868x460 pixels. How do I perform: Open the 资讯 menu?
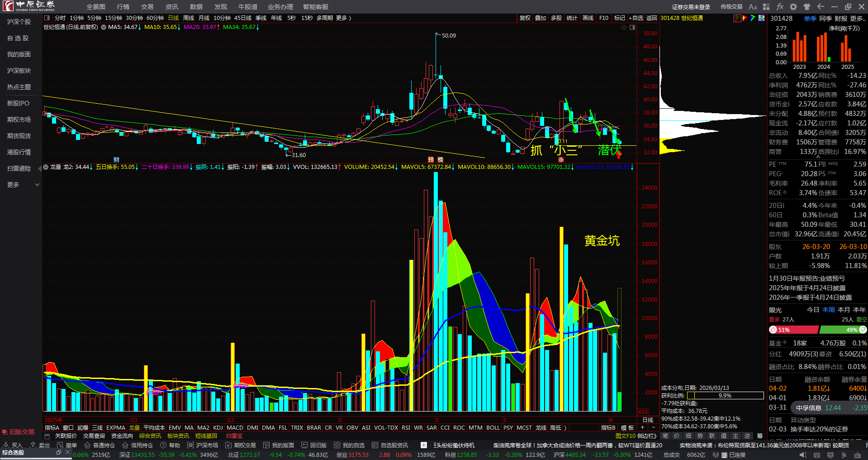pyautogui.click(x=172, y=7)
